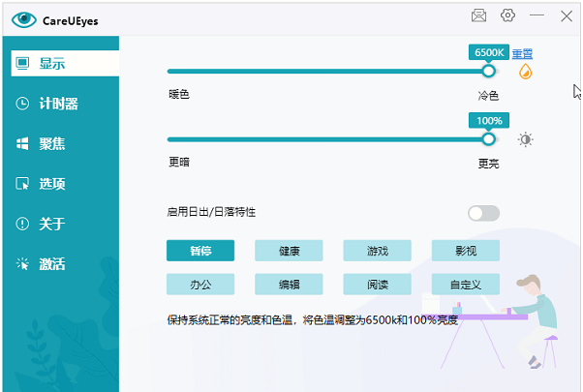This screenshot has width=583, height=392.
Task: Switch to the 激活 sidebar tab
Action: point(52,264)
